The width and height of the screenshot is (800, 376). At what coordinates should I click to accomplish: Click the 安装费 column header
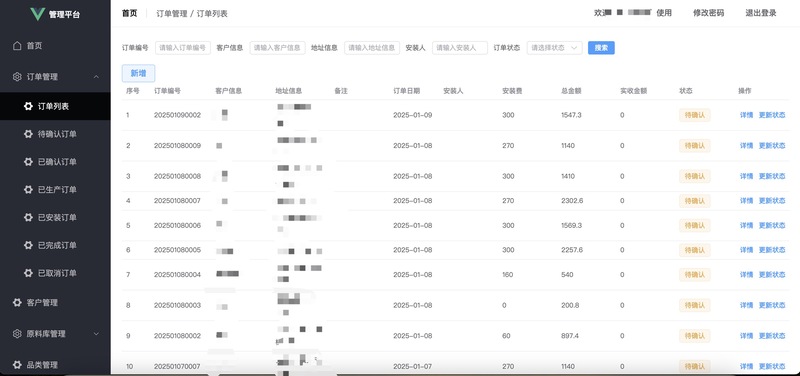coord(512,91)
